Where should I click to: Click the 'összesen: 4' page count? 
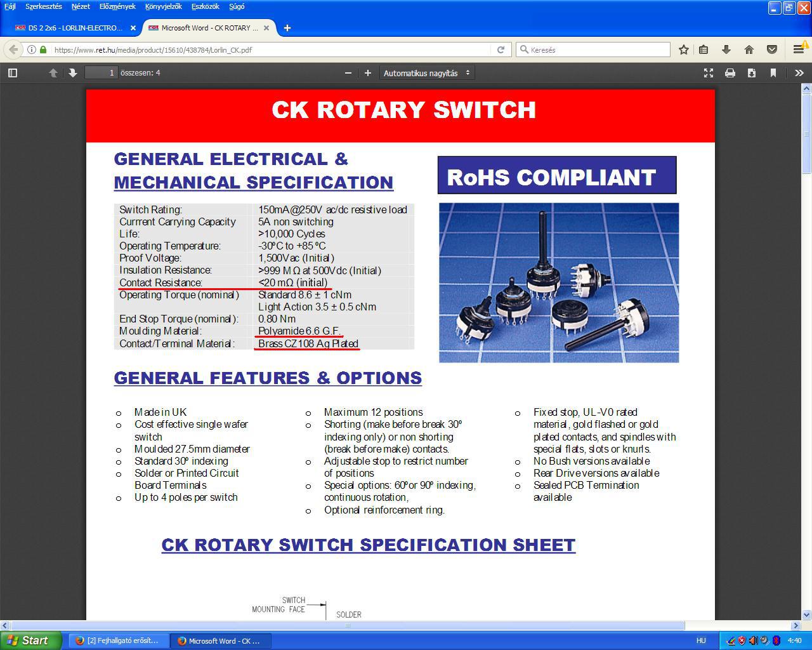pyautogui.click(x=140, y=73)
